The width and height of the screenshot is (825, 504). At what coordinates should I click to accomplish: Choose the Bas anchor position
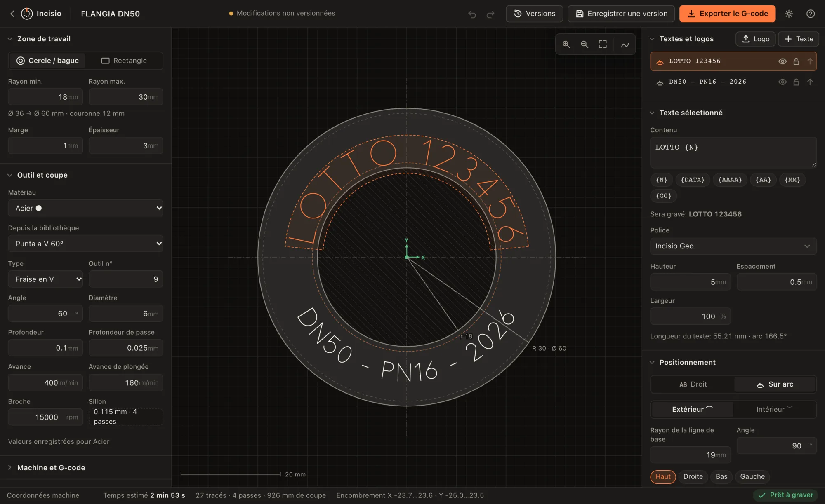point(721,476)
